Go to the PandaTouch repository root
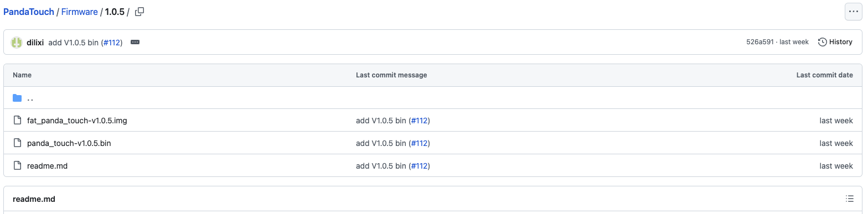The height and width of the screenshot is (214, 868). (x=29, y=12)
